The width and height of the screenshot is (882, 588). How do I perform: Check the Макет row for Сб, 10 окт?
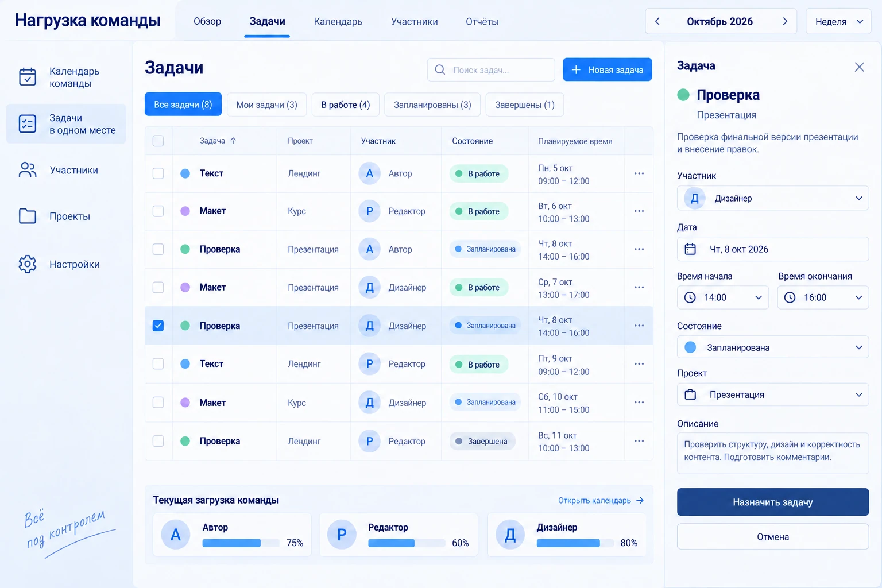click(158, 403)
